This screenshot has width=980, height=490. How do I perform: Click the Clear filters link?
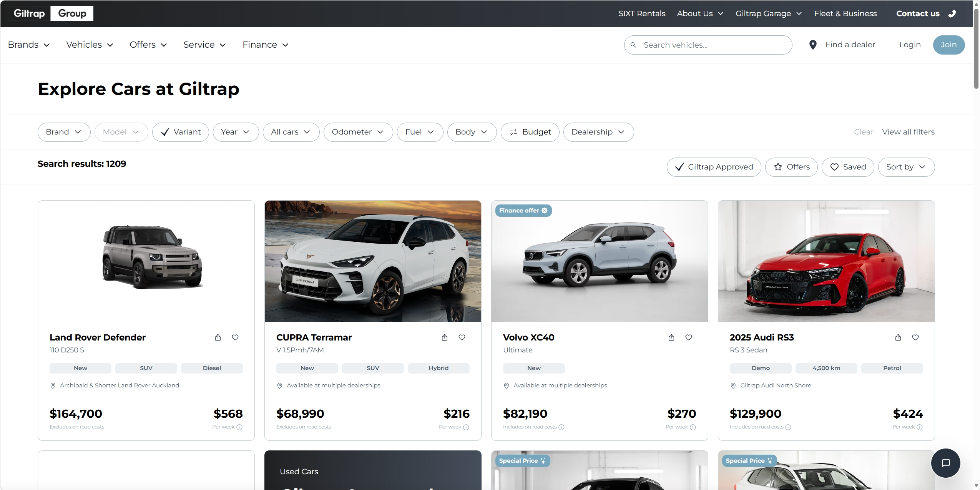coord(864,132)
